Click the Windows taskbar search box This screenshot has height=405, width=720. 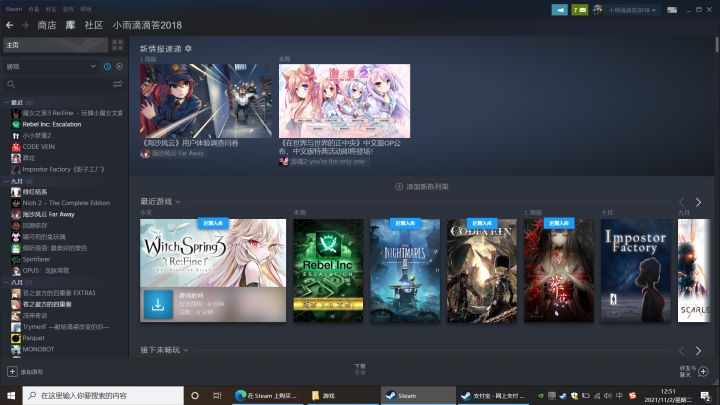point(103,395)
